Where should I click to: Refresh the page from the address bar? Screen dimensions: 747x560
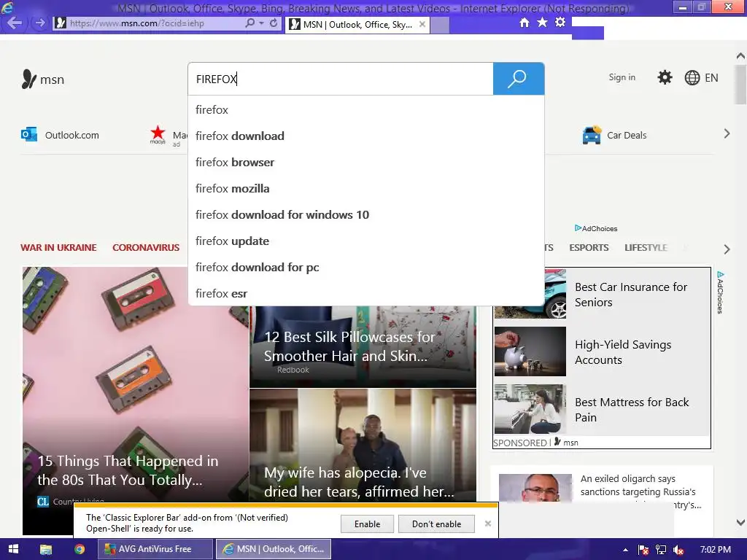tap(274, 23)
